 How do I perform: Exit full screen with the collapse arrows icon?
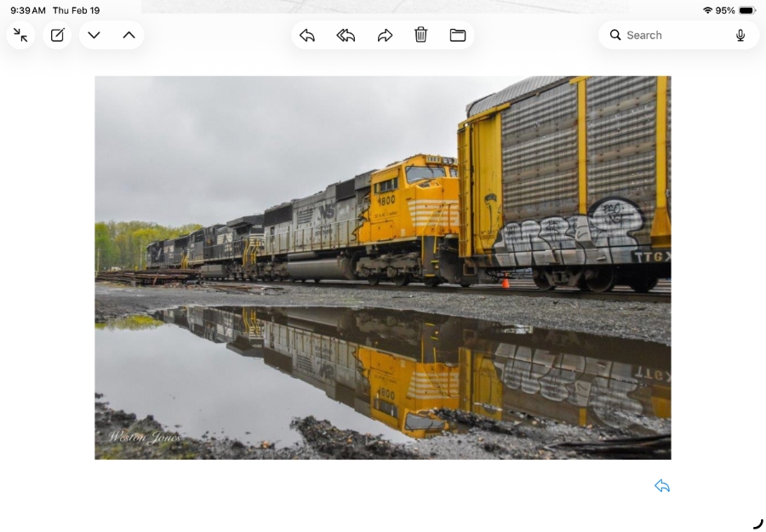pos(20,35)
